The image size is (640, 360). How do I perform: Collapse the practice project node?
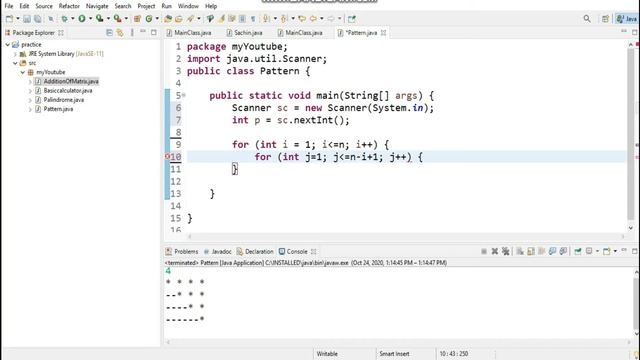coord(7,44)
